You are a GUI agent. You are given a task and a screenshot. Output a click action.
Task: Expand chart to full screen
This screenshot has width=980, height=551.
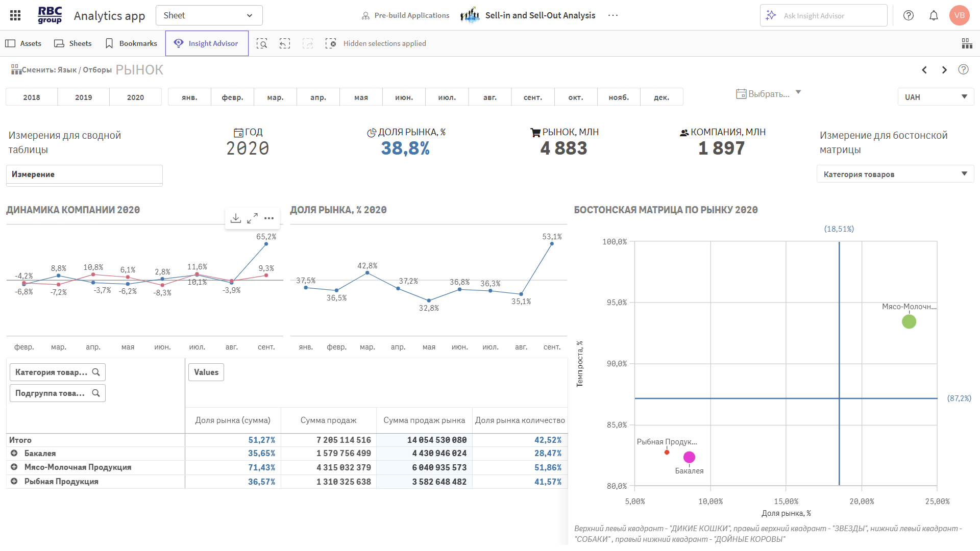[252, 218]
